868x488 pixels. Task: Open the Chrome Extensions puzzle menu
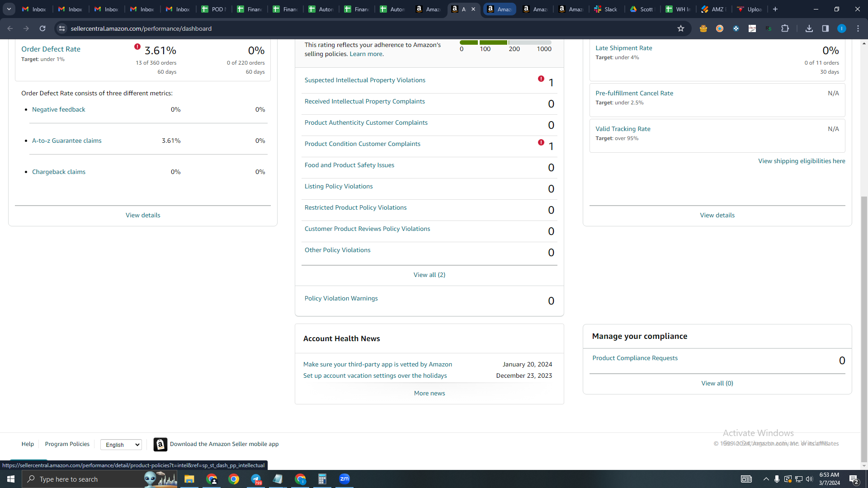pyautogui.click(x=785, y=28)
